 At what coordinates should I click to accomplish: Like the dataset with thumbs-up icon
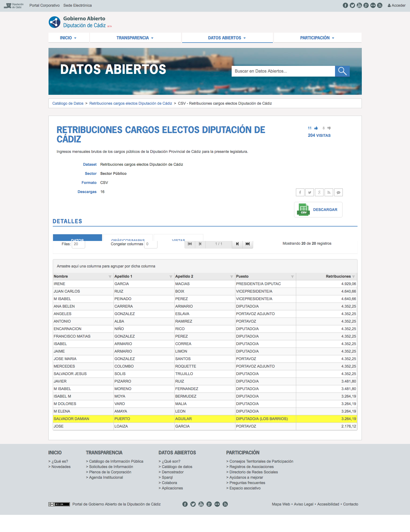point(316,128)
